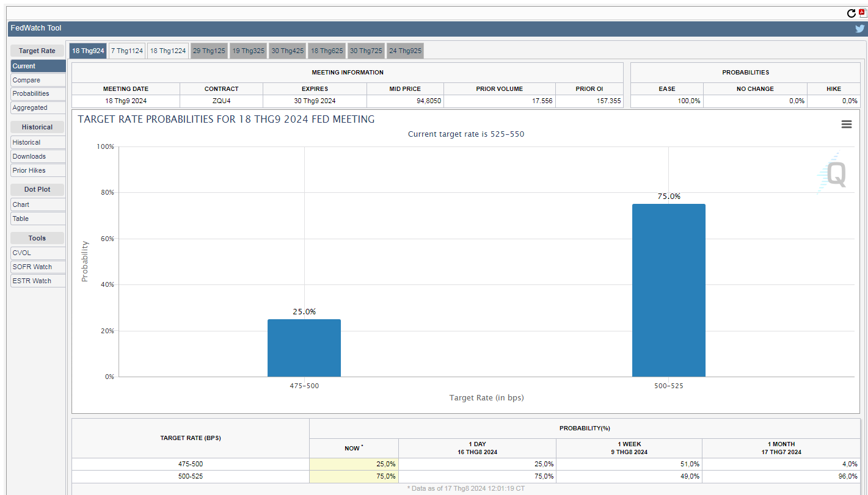Image resolution: width=868 pixels, height=495 pixels.
Task: Open the CVOL tool
Action: (x=38, y=253)
